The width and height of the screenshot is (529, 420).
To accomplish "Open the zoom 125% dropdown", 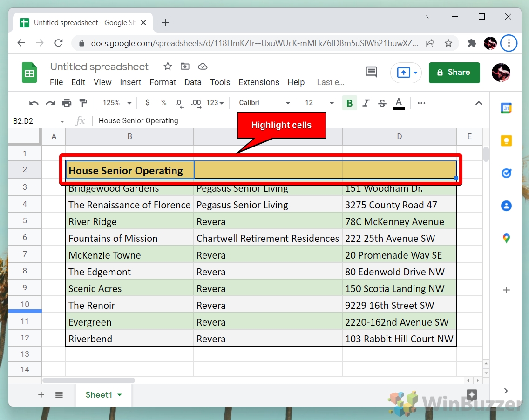I will (x=117, y=103).
